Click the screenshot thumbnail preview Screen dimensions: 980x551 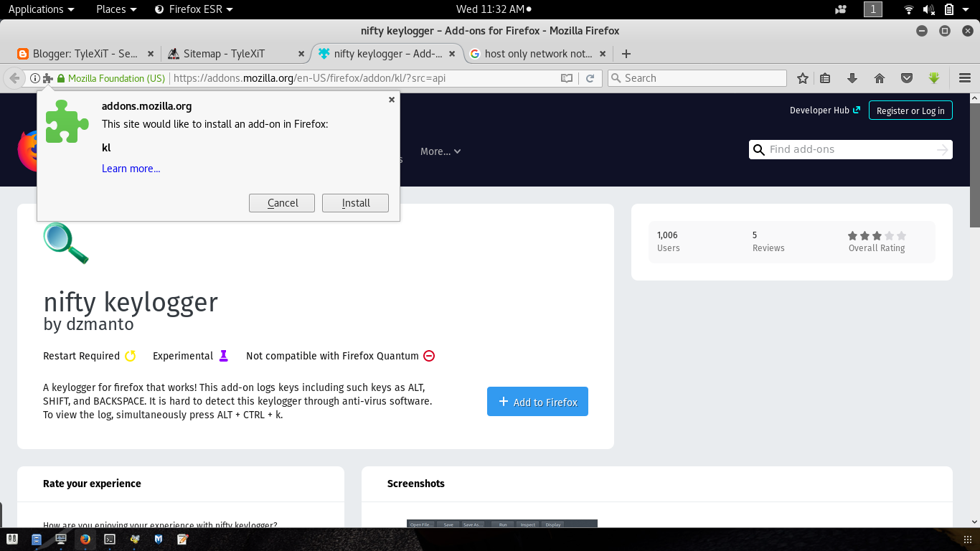(x=502, y=524)
